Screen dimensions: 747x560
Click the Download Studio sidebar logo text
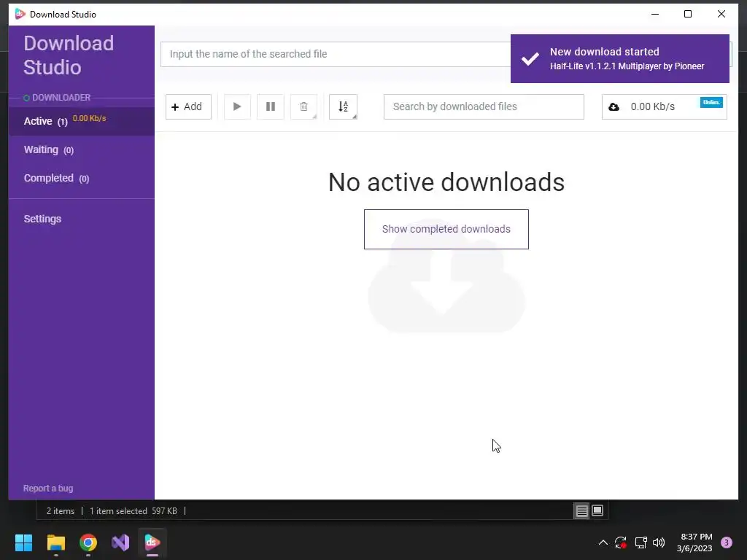[69, 55]
